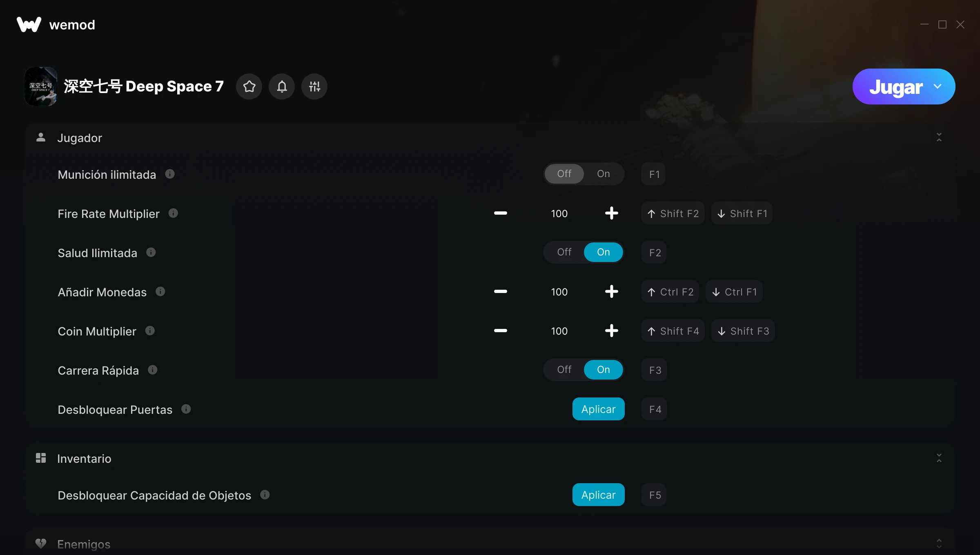Open notifications bell for Deep Space 7
The image size is (980, 555).
click(282, 87)
